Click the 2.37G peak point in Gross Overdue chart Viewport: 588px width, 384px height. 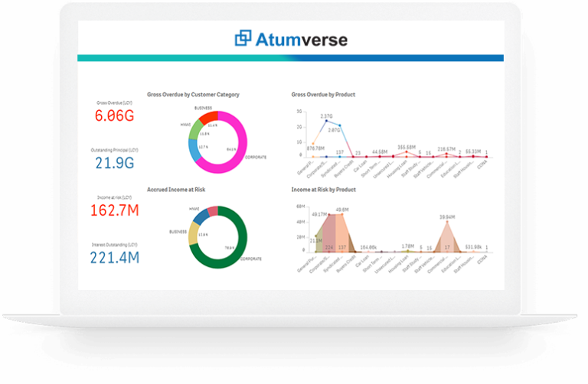click(326, 121)
